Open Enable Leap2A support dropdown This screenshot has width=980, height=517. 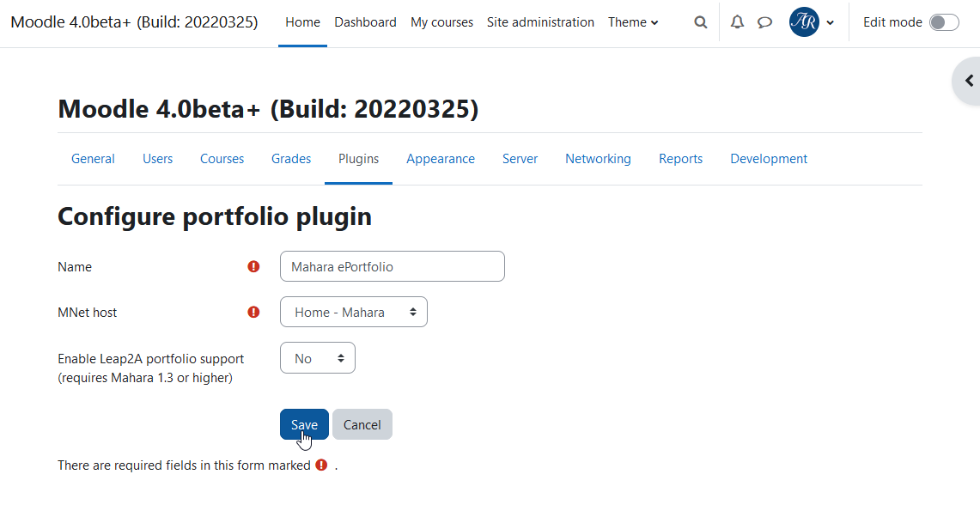point(318,357)
